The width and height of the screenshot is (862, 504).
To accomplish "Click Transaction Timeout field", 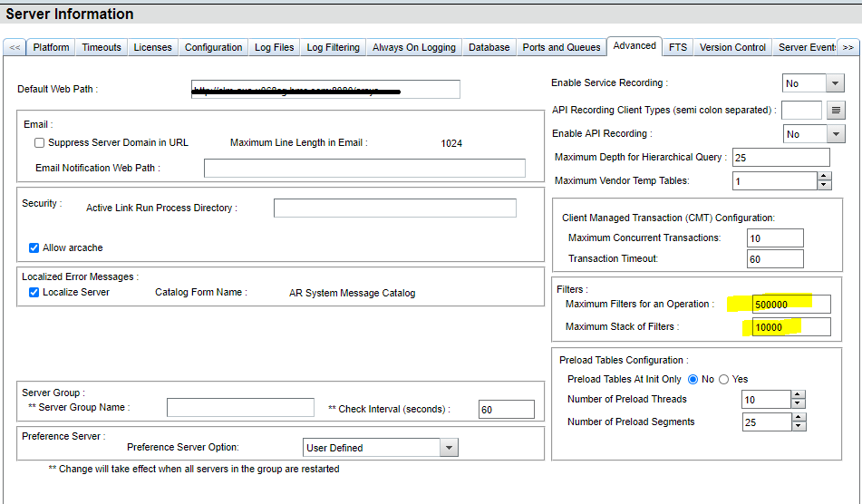I will [775, 259].
